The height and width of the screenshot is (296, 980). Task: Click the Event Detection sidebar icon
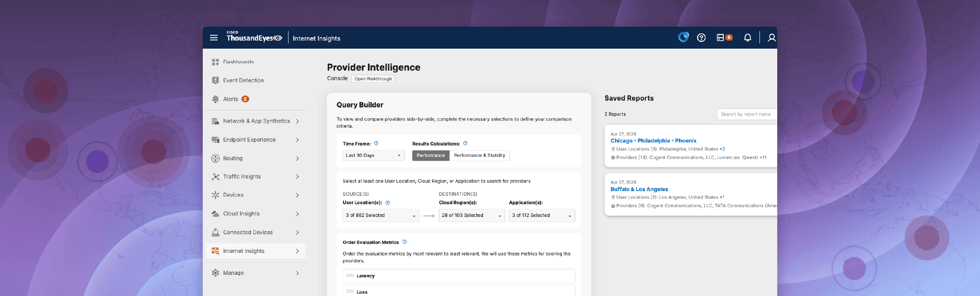tap(215, 80)
